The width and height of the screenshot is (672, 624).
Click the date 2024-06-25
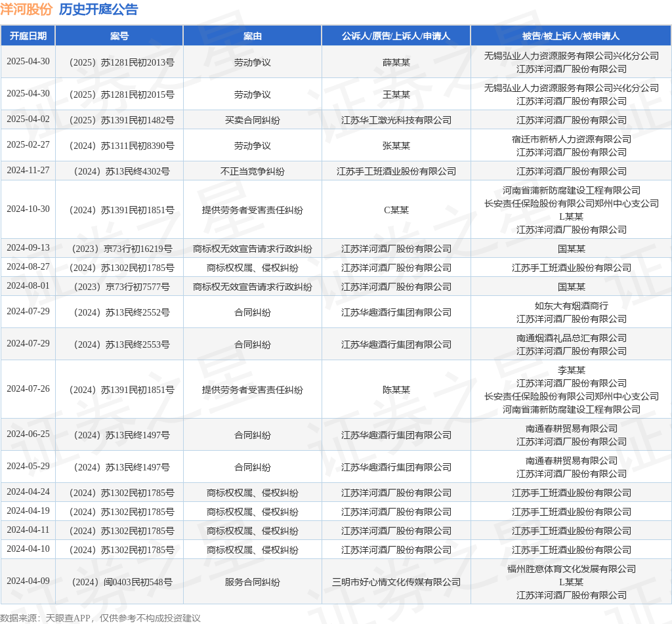28,434
